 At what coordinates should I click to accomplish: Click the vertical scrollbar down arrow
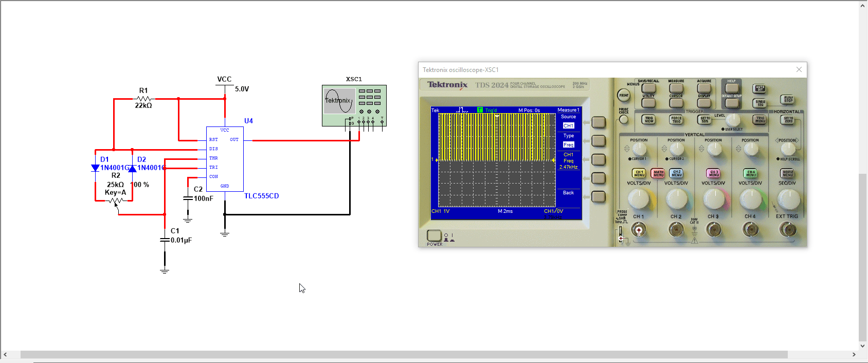point(863,346)
